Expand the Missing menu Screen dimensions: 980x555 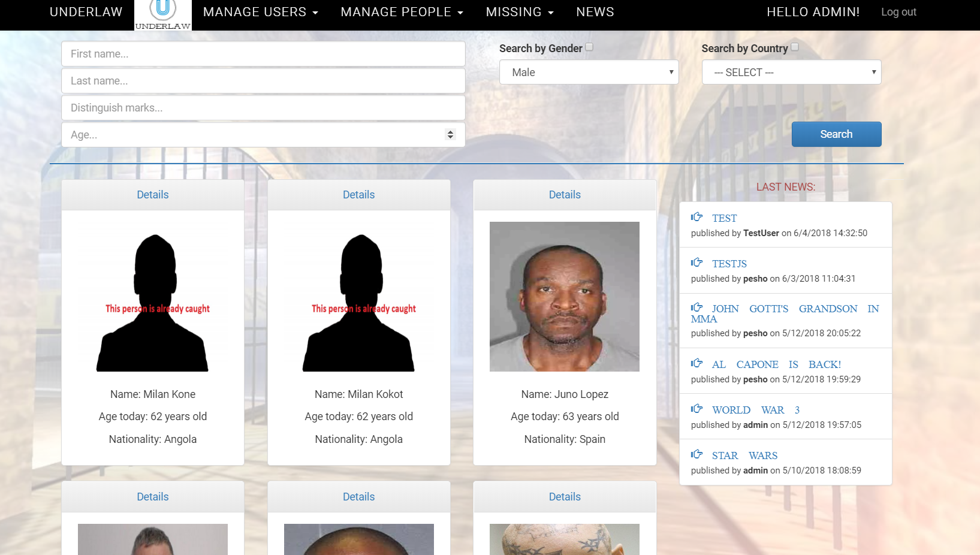click(x=520, y=12)
